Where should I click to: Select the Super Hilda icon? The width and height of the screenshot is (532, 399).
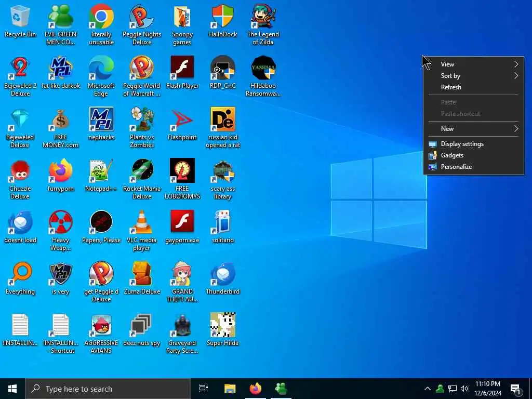(222, 325)
